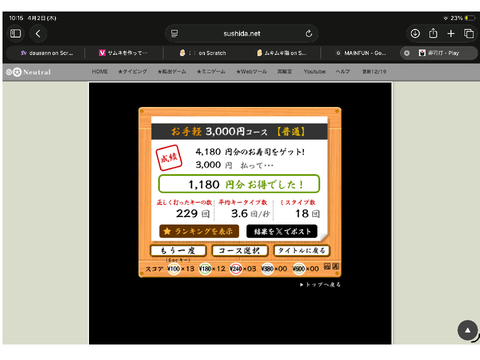Click the 更新12/19 update link
The image size is (480, 360).
click(x=374, y=72)
